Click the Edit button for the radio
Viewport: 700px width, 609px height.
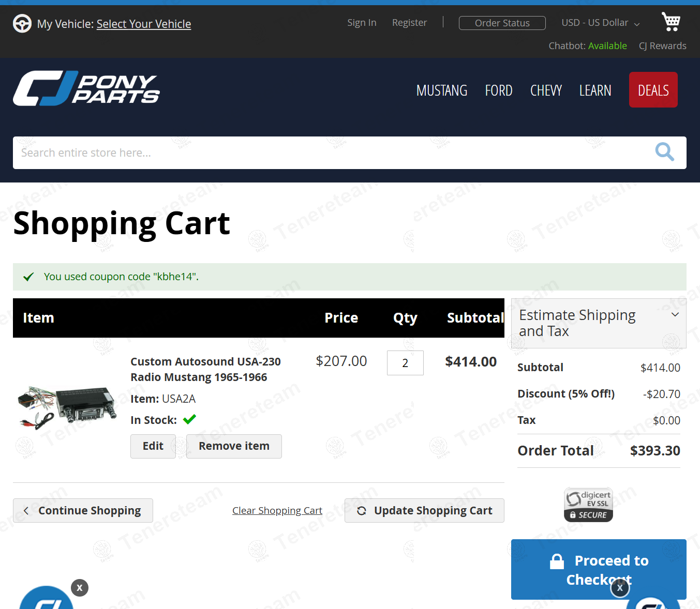(153, 446)
